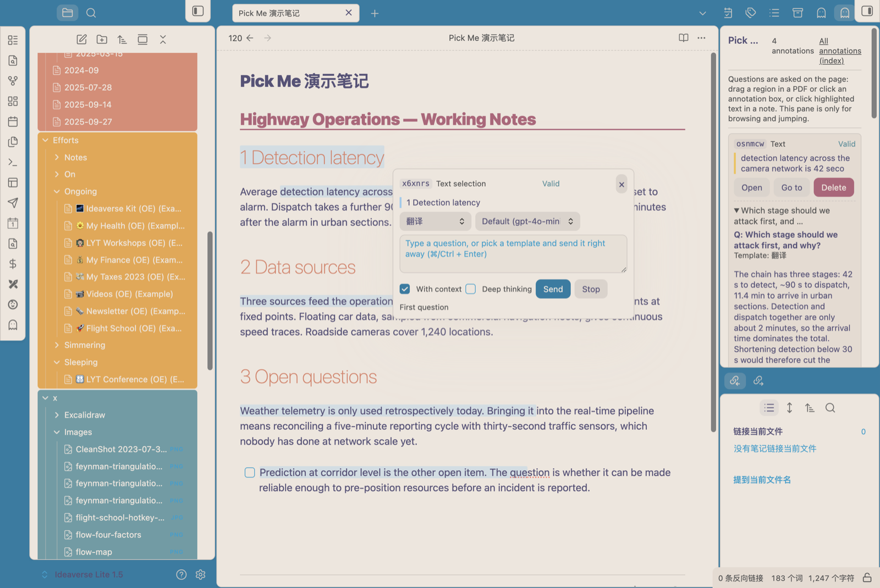
Task: Open the command palette terminal icon
Action: click(13, 162)
